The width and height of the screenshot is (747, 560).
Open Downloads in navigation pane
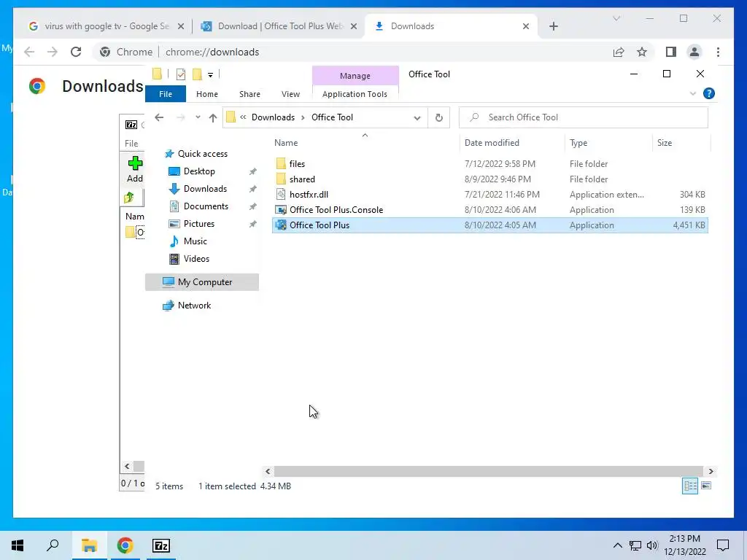pos(205,189)
